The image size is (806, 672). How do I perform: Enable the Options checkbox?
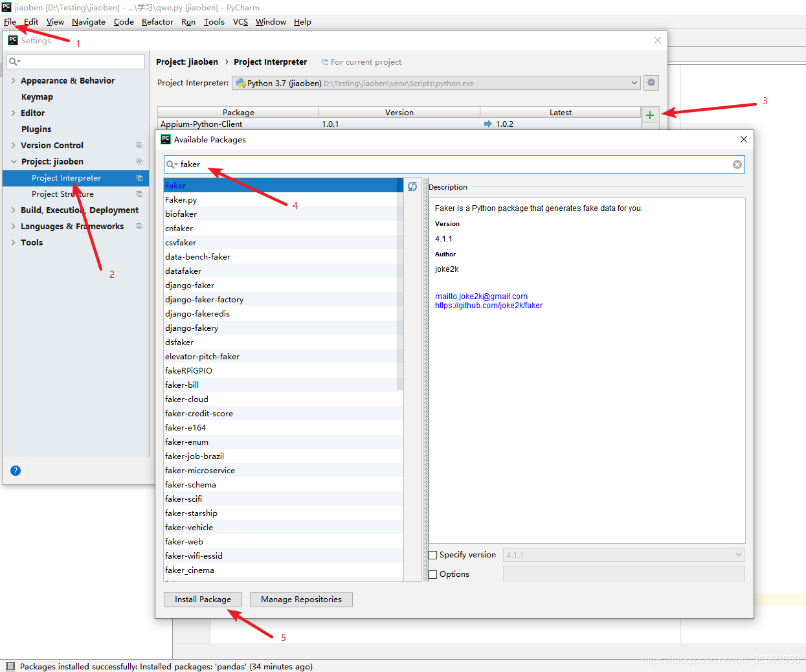coord(433,575)
